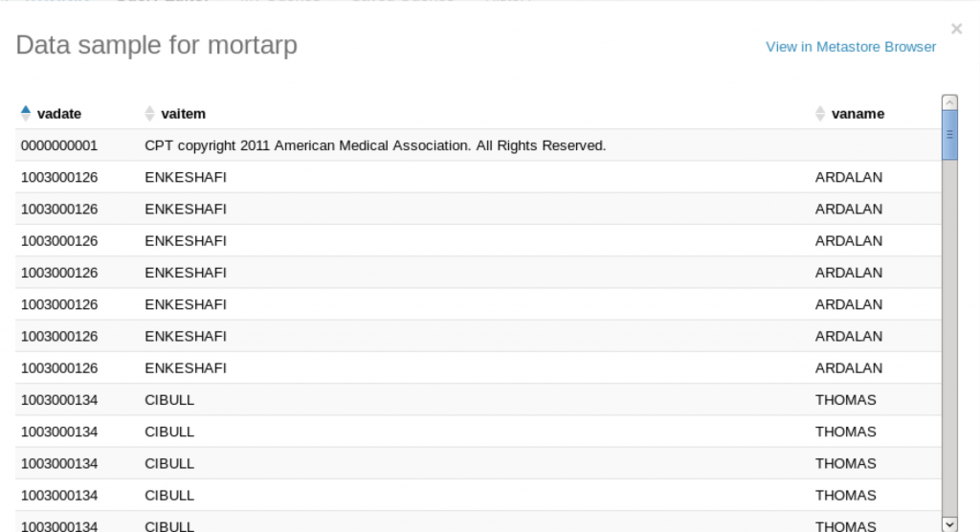Viewport: 980px width, 532px height.
Task: Click the first 1003000134 vadate cell
Action: [x=59, y=400]
